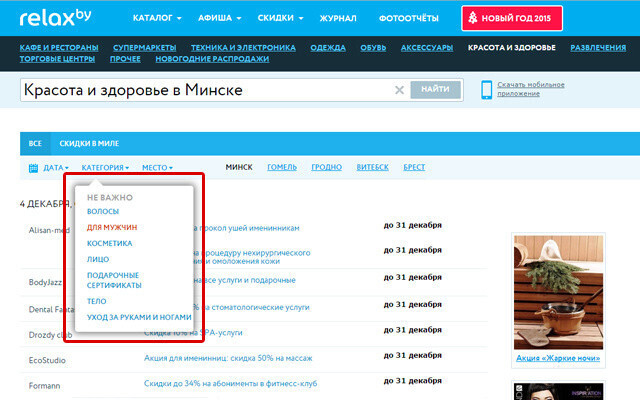The image size is (640, 400).
Task: Switch to the Скидки в миле tab
Action: (x=90, y=143)
